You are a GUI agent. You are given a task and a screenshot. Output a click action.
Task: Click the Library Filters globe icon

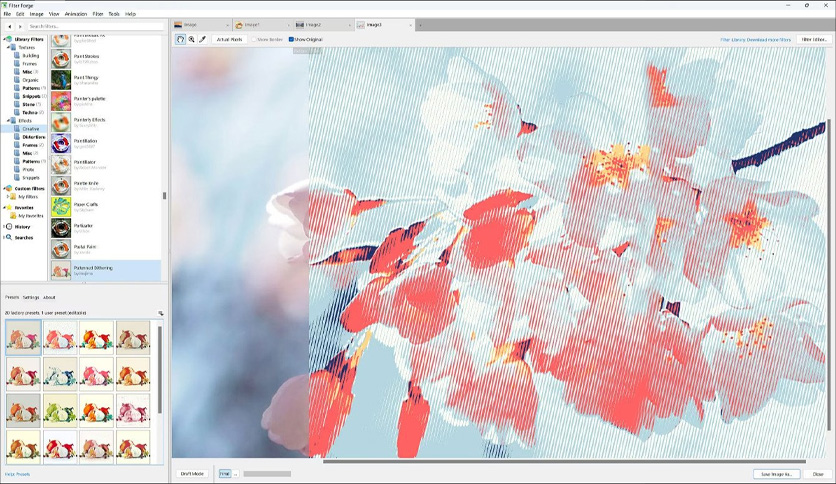tap(9, 39)
